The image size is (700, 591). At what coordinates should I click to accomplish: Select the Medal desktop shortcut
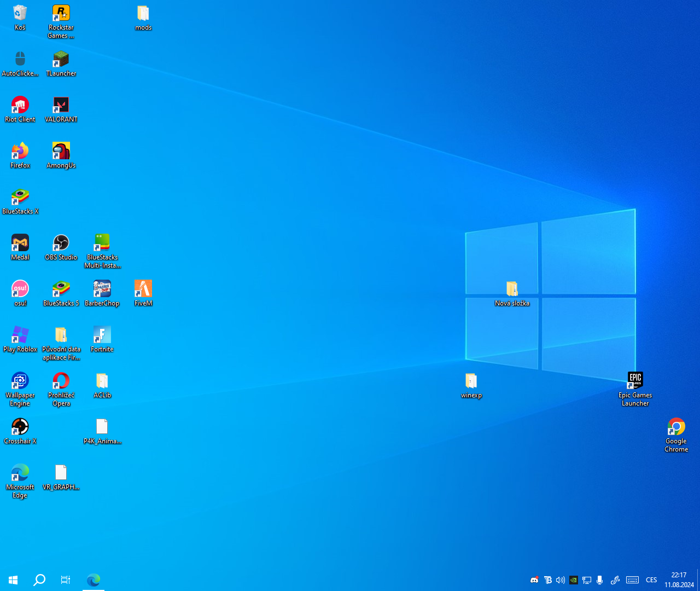(x=20, y=247)
